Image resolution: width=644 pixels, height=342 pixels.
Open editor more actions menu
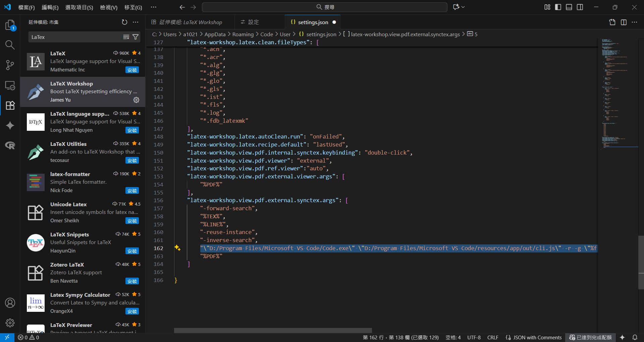pyautogui.click(x=634, y=22)
